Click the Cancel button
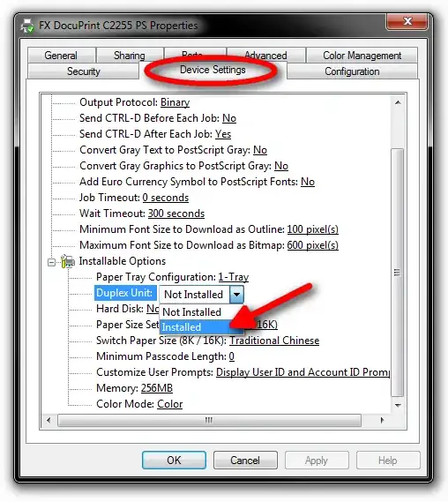Image resolution: width=448 pixels, height=502 pixels. (245, 461)
